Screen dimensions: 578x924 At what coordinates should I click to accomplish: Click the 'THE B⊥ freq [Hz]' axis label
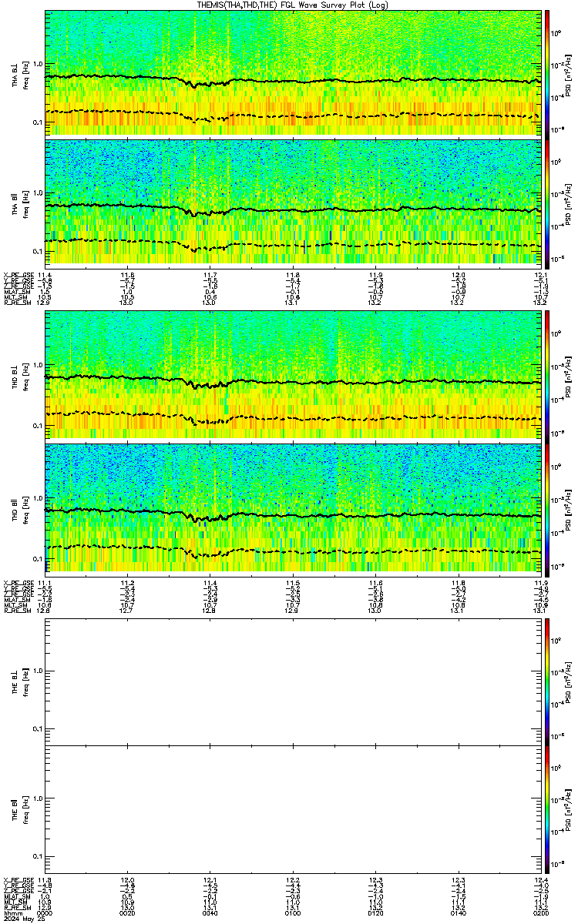(x=18, y=681)
